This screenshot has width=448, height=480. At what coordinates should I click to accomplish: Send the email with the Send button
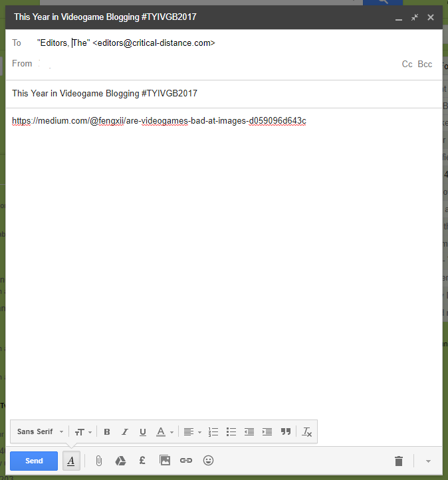(x=34, y=461)
